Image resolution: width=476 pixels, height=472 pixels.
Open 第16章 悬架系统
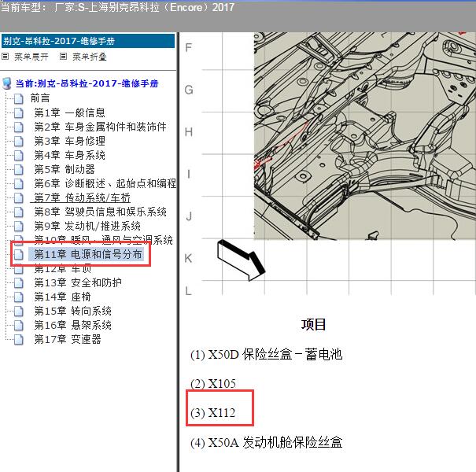(x=72, y=326)
